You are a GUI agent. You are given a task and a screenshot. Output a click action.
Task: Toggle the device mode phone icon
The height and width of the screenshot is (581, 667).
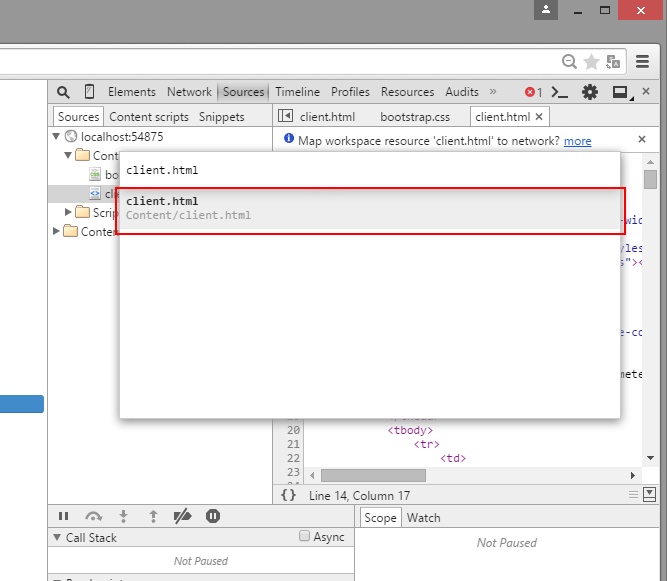[x=89, y=91]
